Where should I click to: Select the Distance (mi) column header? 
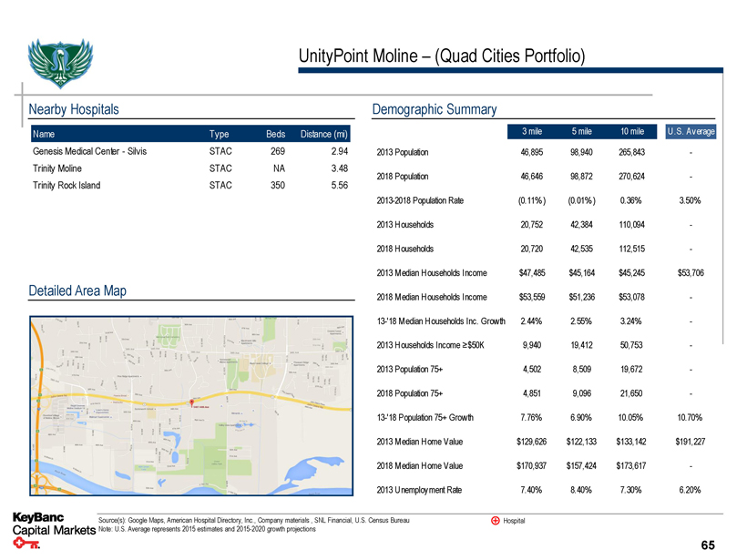point(324,135)
